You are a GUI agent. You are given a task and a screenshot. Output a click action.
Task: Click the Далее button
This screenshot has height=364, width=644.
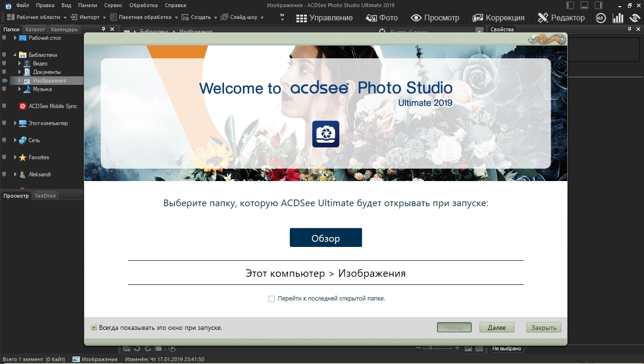[497, 328]
